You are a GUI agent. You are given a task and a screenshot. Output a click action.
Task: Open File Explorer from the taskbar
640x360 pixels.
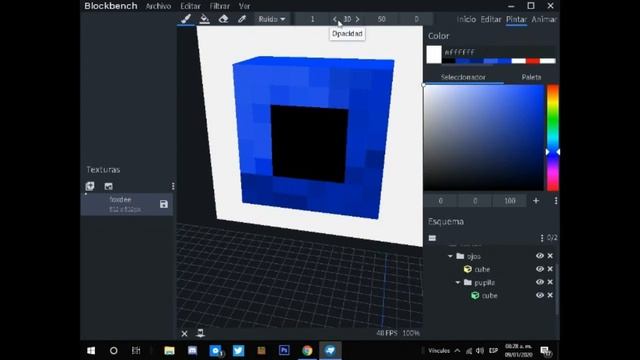pyautogui.click(x=169, y=350)
